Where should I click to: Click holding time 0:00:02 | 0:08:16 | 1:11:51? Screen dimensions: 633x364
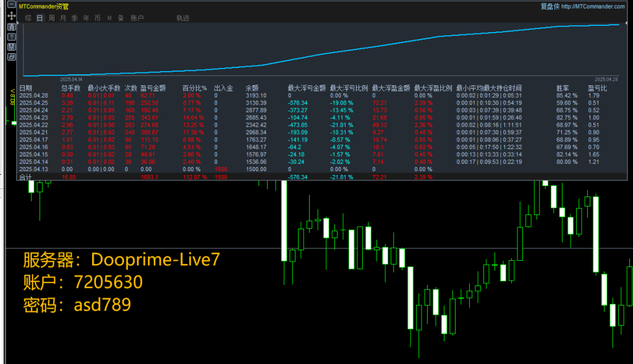coord(489,125)
